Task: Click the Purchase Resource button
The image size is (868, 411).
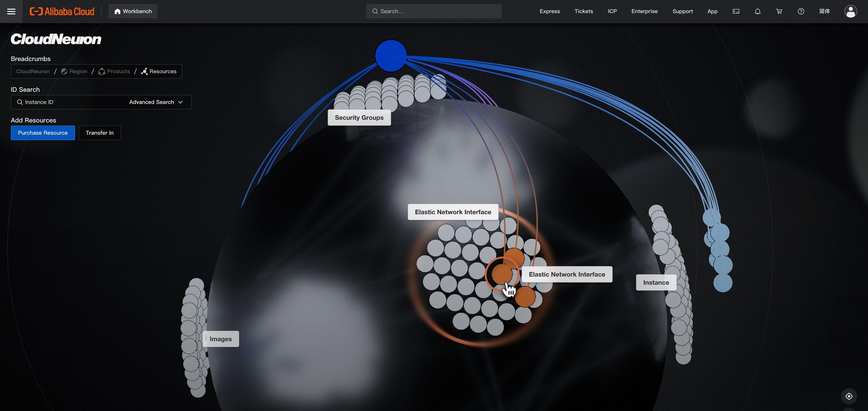Action: [x=43, y=133]
